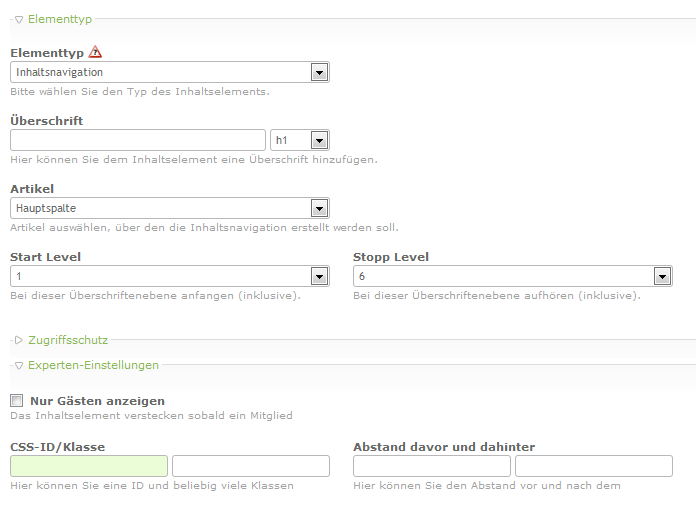Open the h1 heading level dropdown
Viewport: 697px width, 512px height.
(299, 140)
